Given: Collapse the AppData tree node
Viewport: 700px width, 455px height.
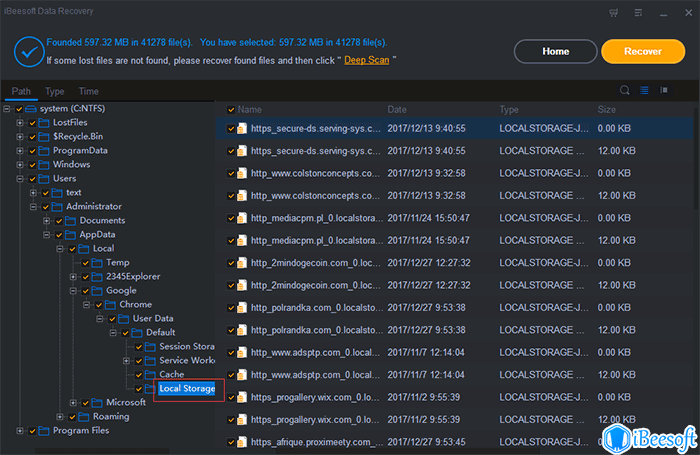Looking at the screenshot, I should click(46, 235).
